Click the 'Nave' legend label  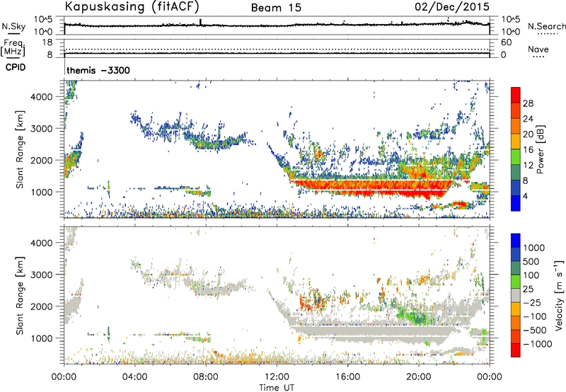[x=538, y=50]
